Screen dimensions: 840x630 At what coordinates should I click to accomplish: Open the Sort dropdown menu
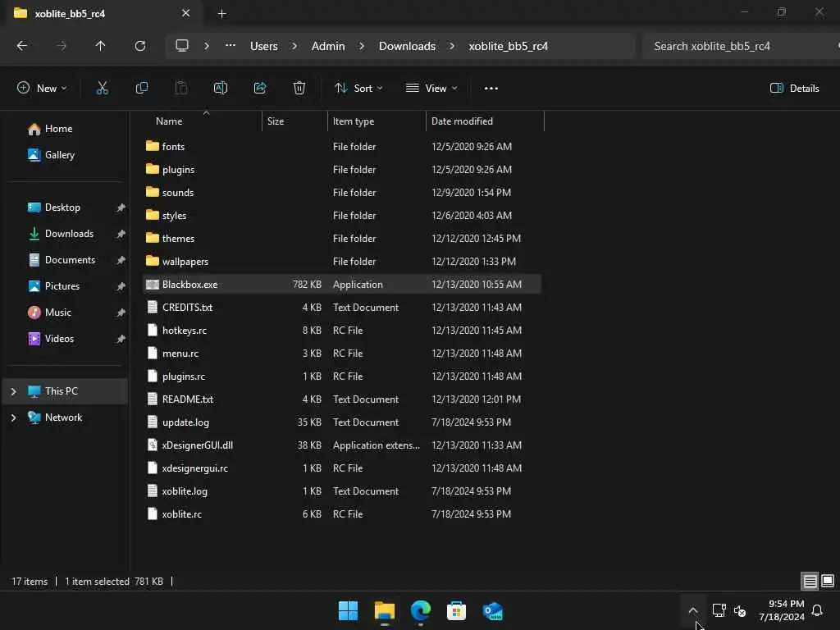coord(358,89)
